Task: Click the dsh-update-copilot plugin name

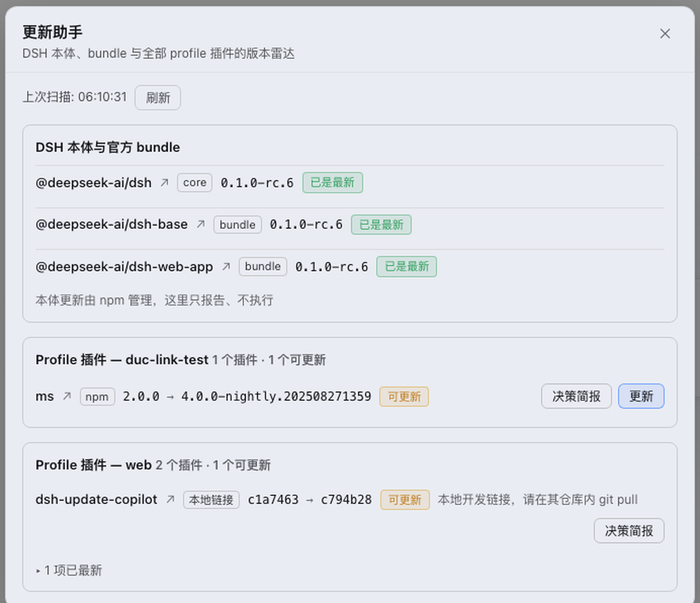Action: click(x=96, y=499)
